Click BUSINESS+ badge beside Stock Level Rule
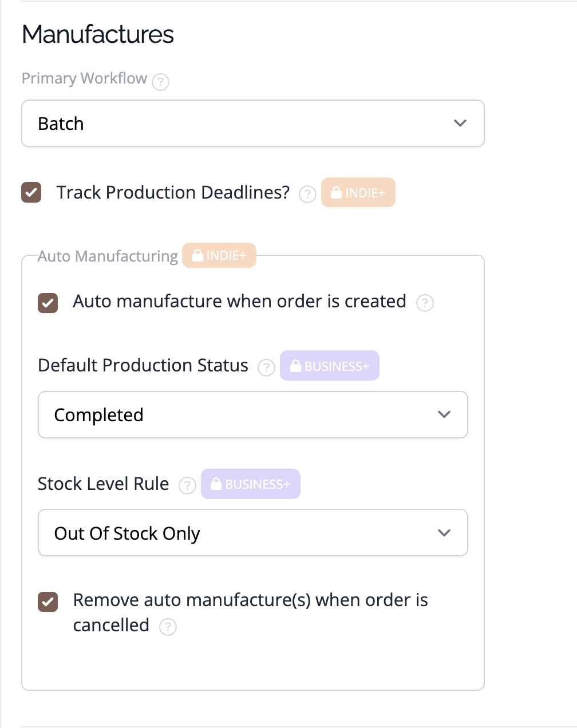 [x=251, y=484]
